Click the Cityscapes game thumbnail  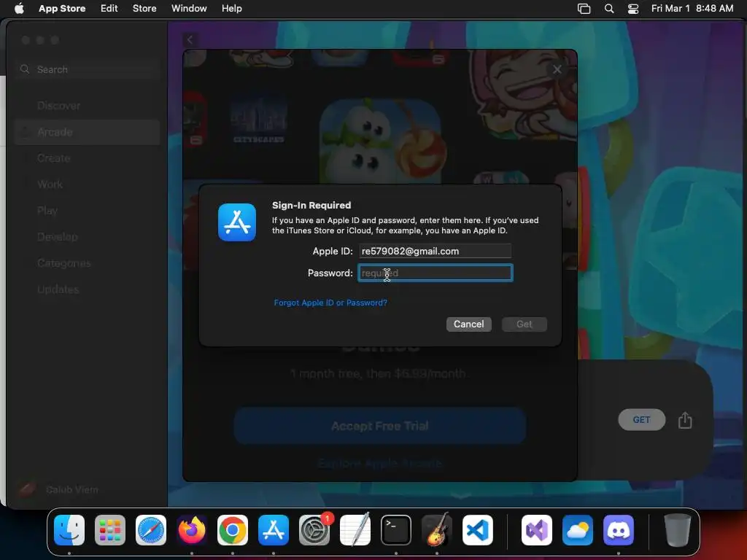tap(259, 120)
